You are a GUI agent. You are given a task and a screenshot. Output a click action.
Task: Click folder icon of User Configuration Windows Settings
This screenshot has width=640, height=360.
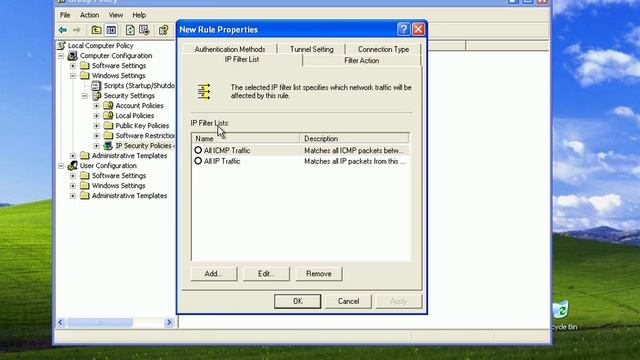pyautogui.click(x=84, y=185)
